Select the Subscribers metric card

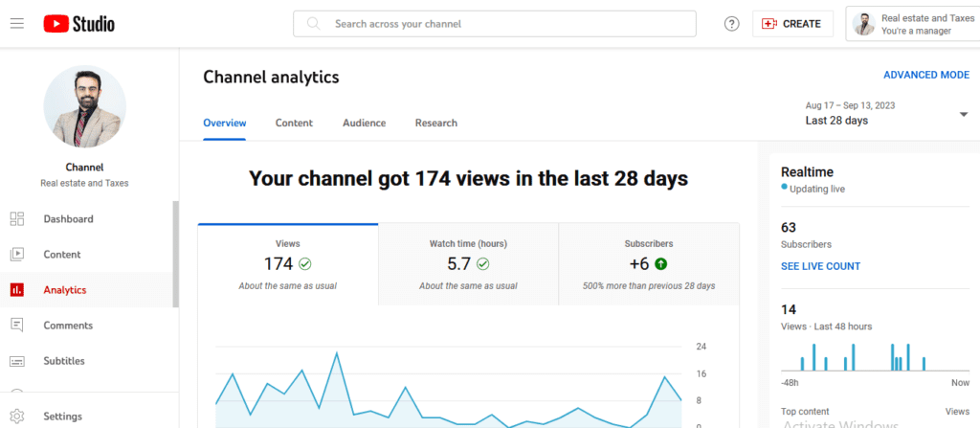648,265
